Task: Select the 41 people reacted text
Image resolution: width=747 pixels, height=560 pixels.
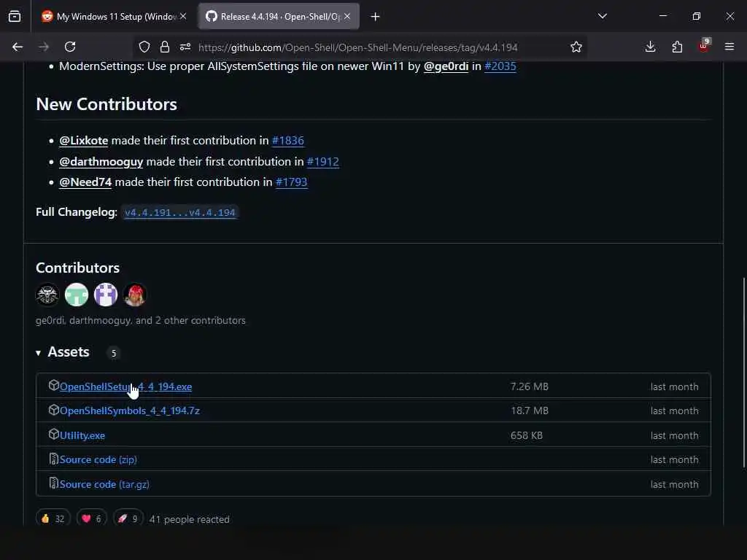Action: point(189,519)
